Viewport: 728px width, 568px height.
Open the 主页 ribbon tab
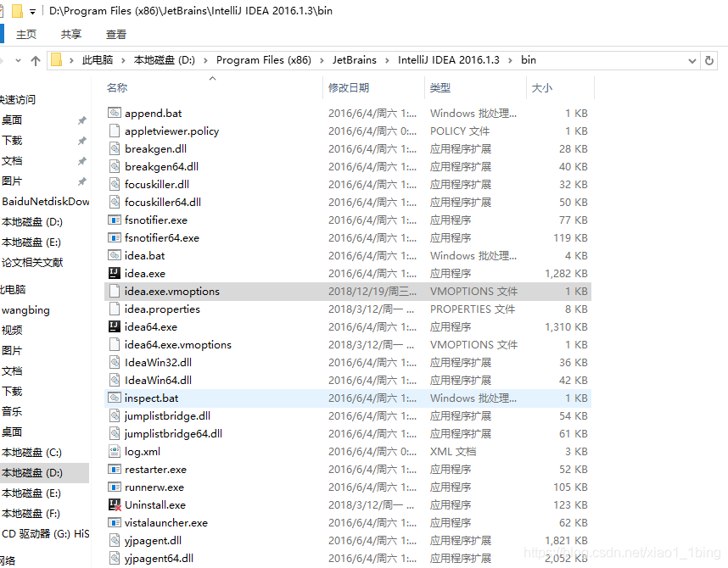(26, 35)
